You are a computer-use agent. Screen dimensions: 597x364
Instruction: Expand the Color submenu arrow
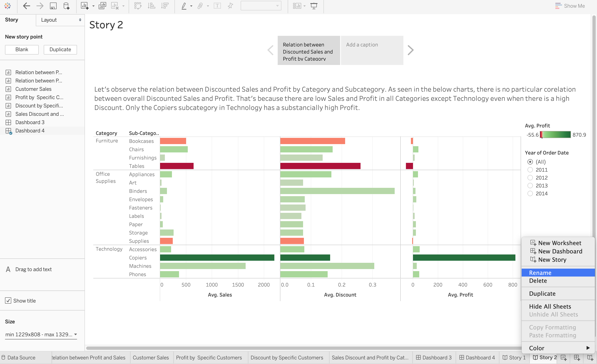click(x=588, y=348)
